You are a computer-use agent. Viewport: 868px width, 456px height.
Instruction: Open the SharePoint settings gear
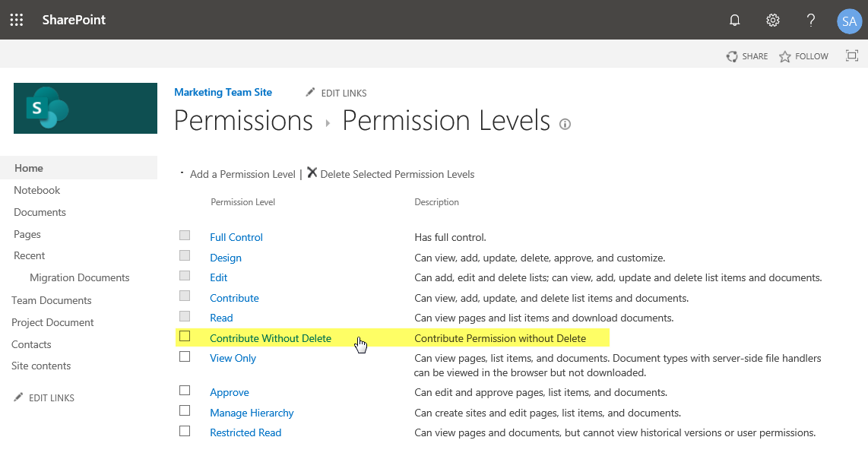772,20
